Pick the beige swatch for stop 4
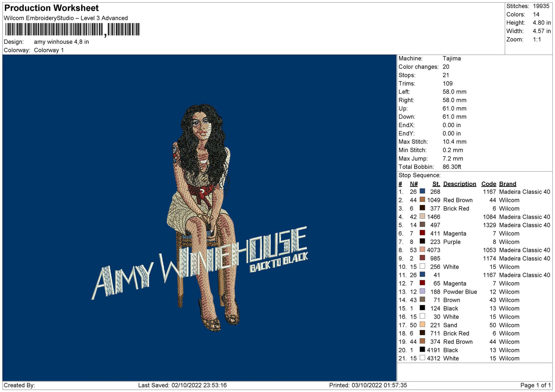This screenshot has width=555, height=392. (x=422, y=216)
